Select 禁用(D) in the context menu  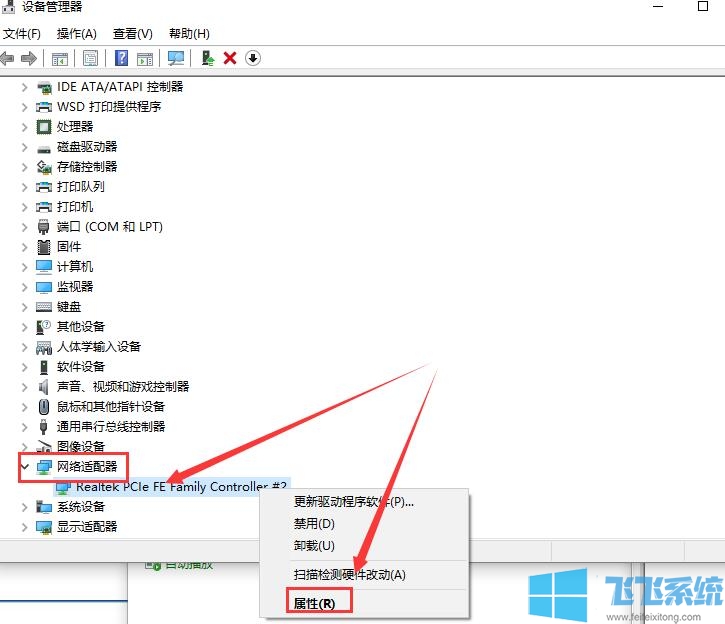[x=314, y=523]
